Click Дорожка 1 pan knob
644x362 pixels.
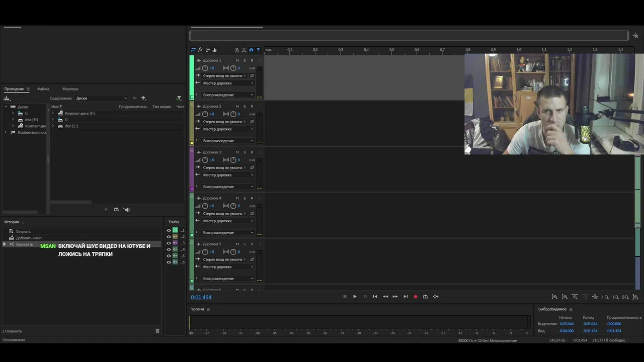pos(233,68)
